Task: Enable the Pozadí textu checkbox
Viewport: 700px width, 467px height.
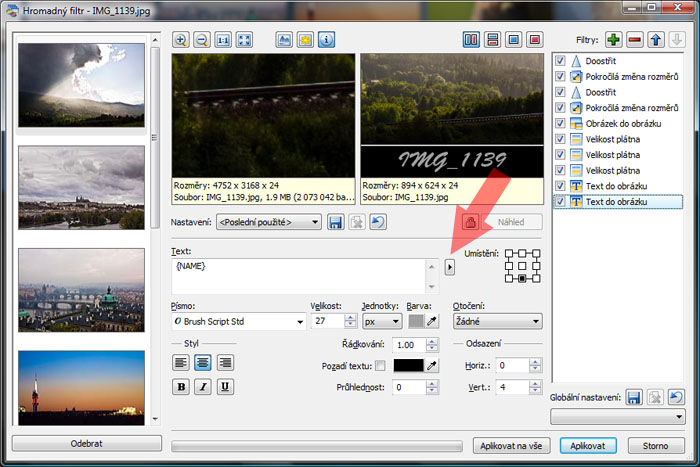Action: tap(379, 366)
